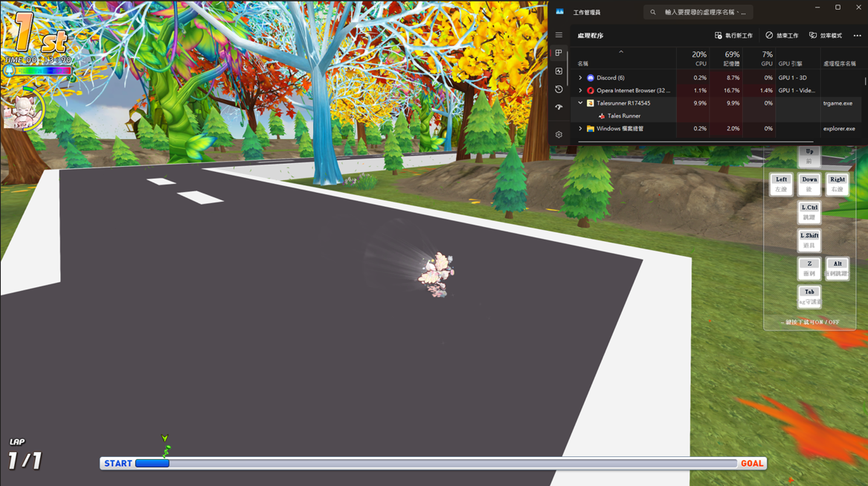Viewport: 868px width, 486px height.
Task: Click the horizontal scrollbar in Task Manager
Action: [x=695, y=142]
